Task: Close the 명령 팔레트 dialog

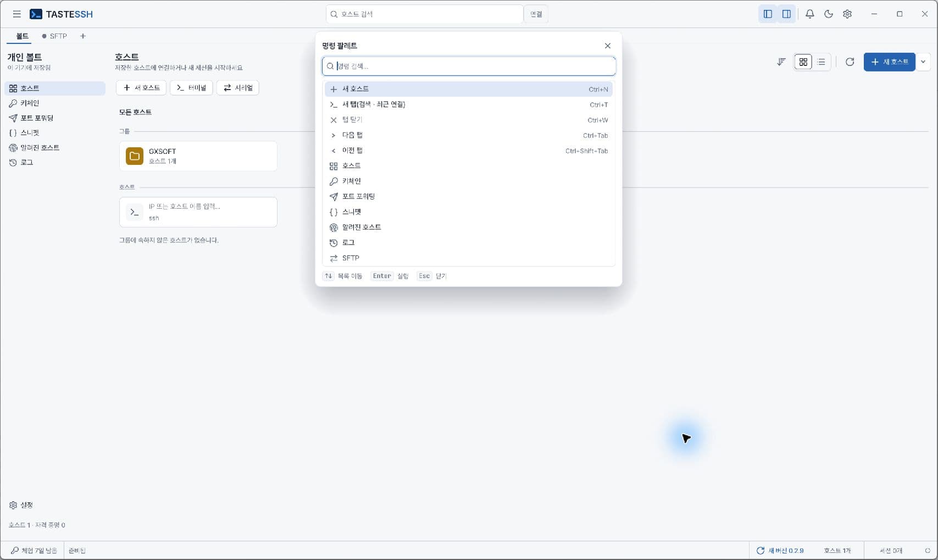Action: click(607, 46)
